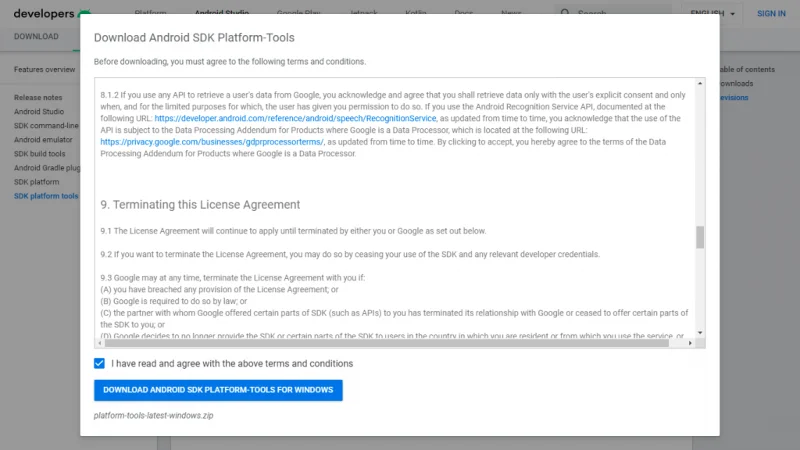Click the horizontal scroll right arrow
Screen dimensions: 800x450
690,343
